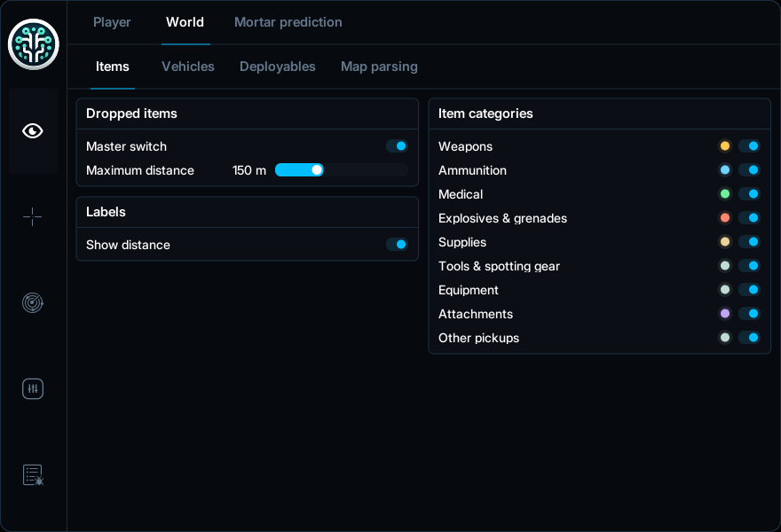Image resolution: width=781 pixels, height=532 pixels.
Task: Click the Maximum distance slider
Action: click(x=342, y=170)
